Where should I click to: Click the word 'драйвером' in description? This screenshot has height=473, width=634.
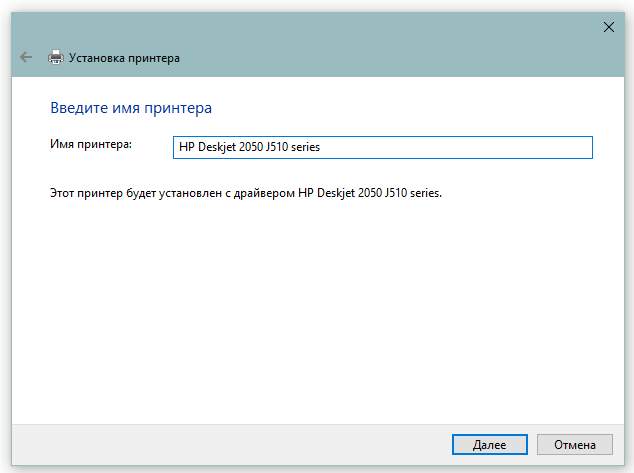tap(264, 193)
